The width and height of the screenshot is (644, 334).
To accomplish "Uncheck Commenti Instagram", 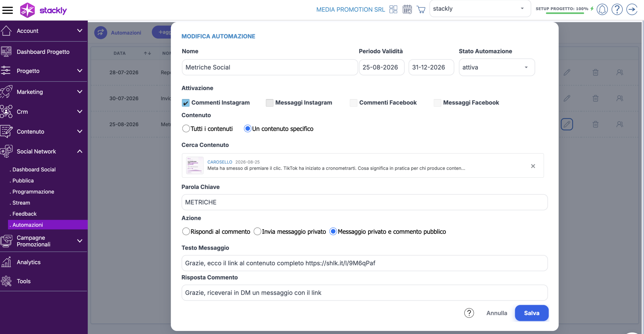I will (x=186, y=103).
